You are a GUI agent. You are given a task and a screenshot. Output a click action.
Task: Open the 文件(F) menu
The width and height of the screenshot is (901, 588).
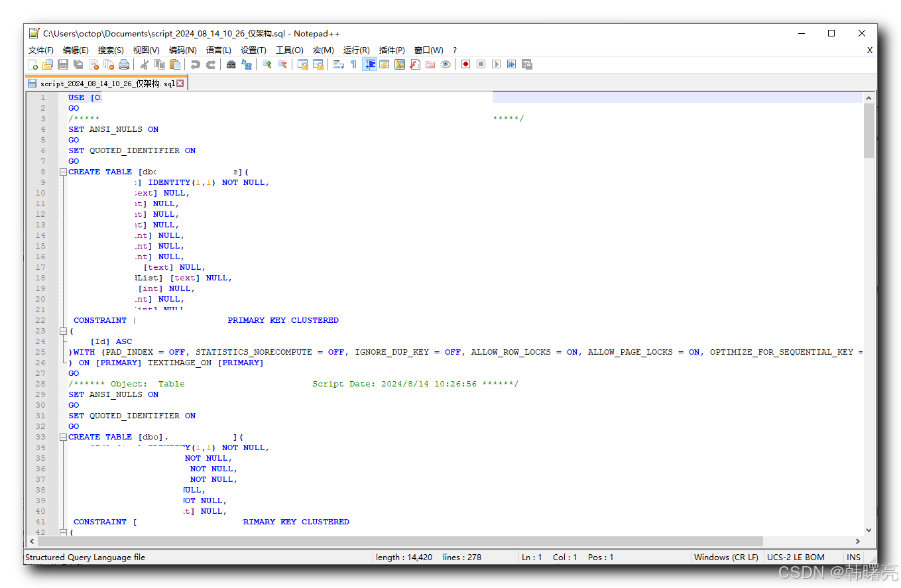[41, 50]
